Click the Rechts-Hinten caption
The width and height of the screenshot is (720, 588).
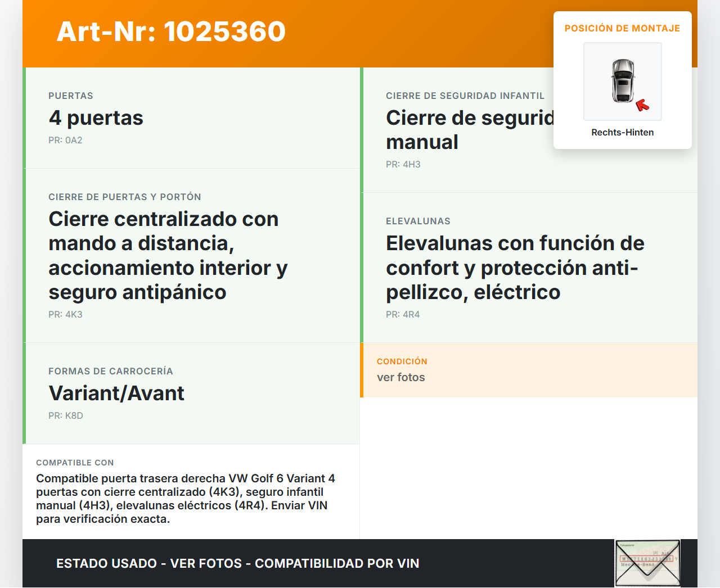(623, 132)
